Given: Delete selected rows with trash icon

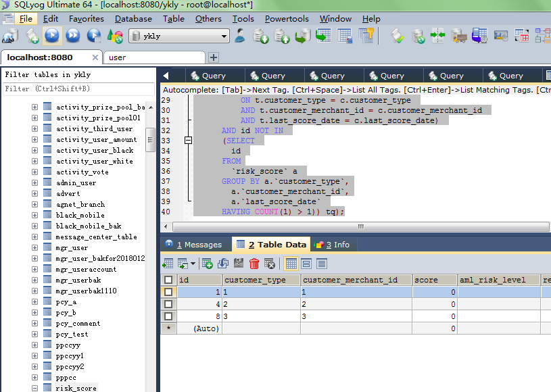Looking at the screenshot, I should pos(254,263).
